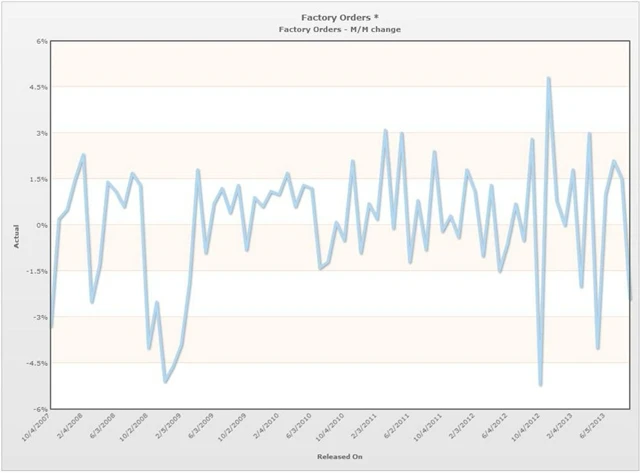Click the 2/4/2008 date label
640x473 pixels.
70,425
